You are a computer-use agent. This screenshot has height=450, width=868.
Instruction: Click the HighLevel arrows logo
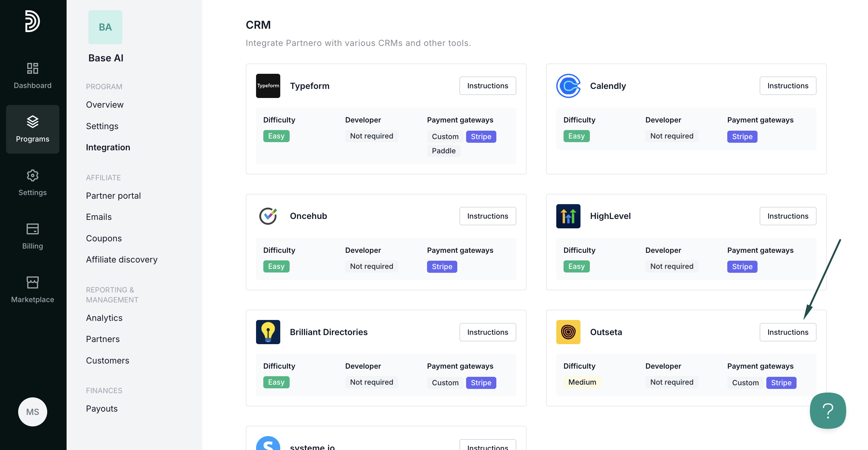[x=568, y=216]
